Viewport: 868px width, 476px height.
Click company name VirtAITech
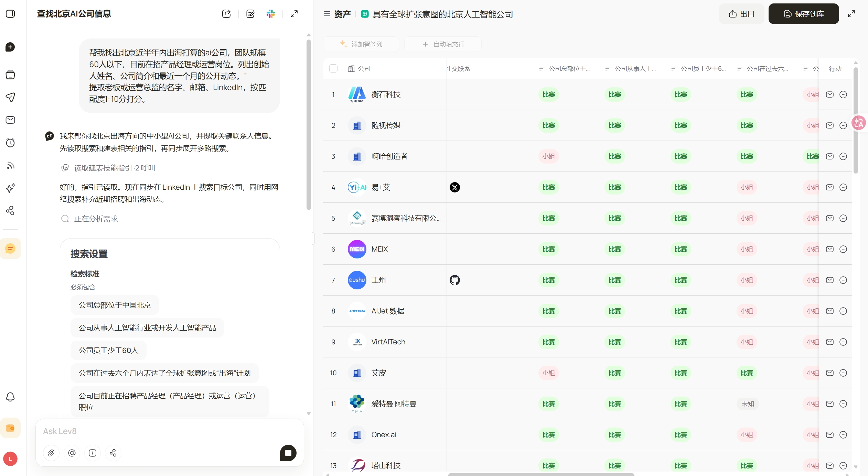tap(388, 342)
